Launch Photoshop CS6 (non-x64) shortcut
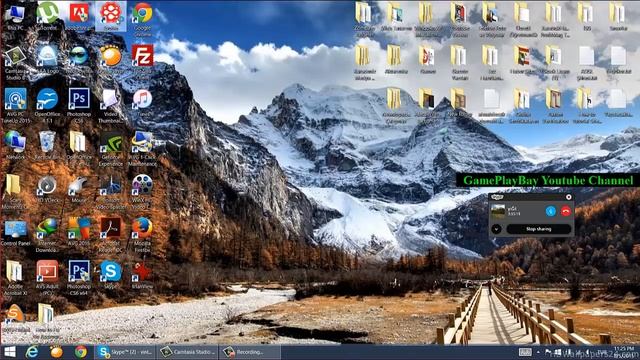The image size is (640, 360). coord(79,105)
